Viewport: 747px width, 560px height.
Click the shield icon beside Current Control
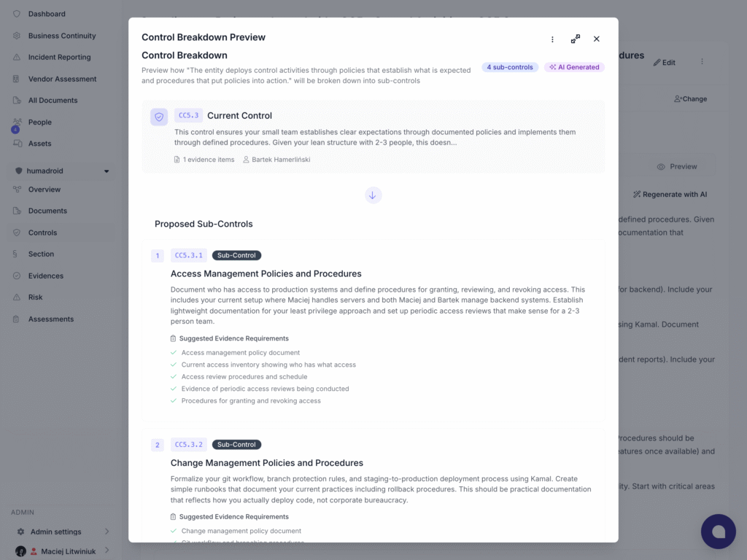pos(159,117)
